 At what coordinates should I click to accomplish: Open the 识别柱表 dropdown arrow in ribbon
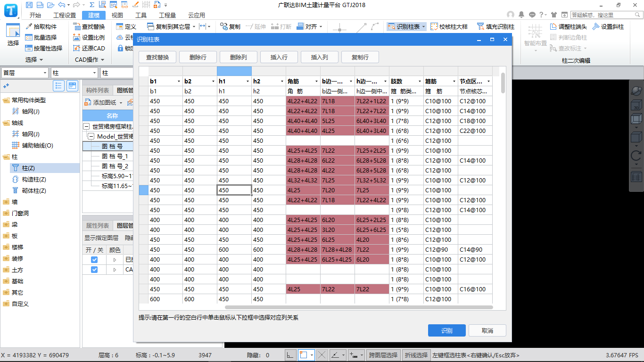pos(423,27)
